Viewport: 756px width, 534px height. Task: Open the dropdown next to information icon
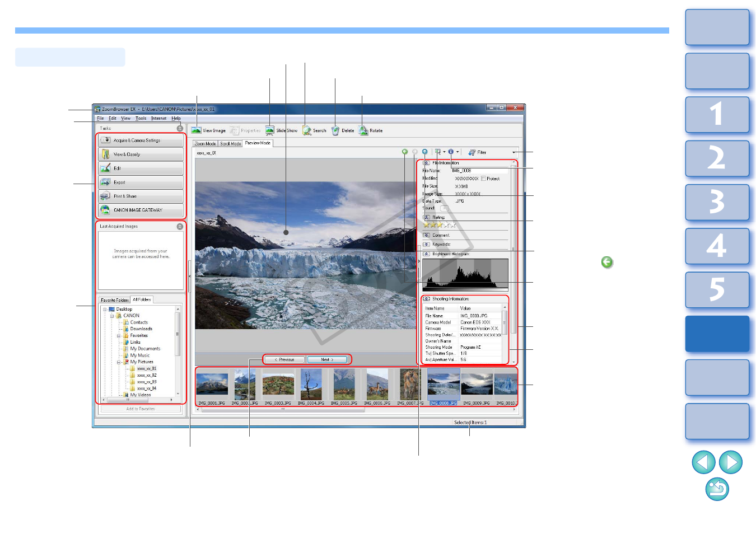[x=458, y=152]
